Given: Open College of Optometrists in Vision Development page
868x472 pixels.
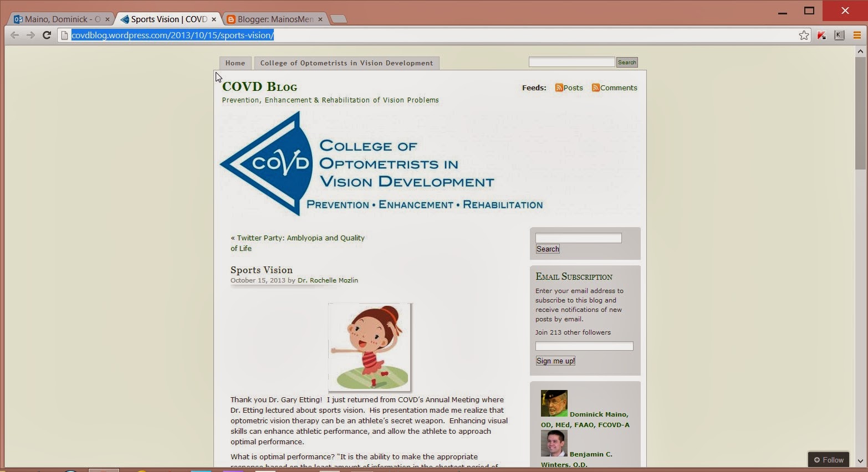Looking at the screenshot, I should 346,63.
